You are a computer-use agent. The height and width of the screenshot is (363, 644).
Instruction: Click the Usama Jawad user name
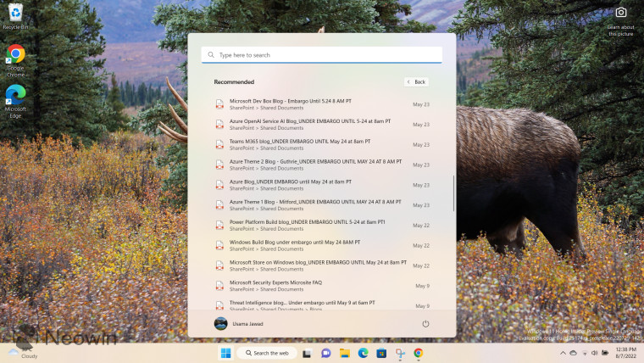coord(247,324)
